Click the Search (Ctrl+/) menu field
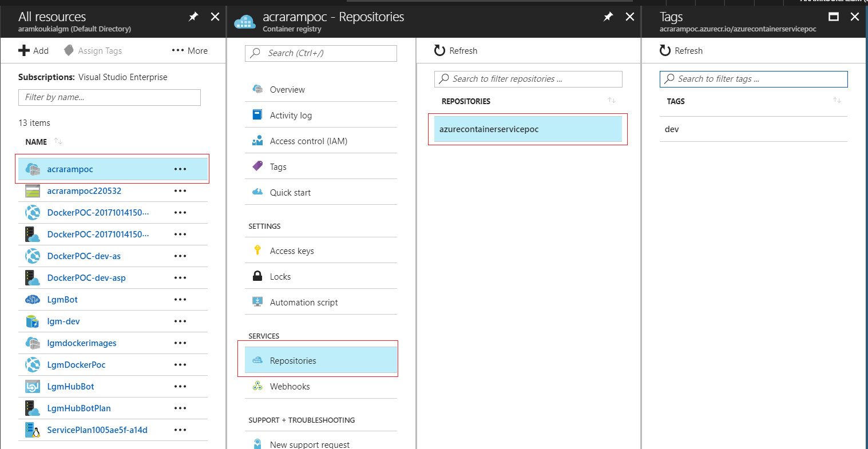Image resolution: width=868 pixels, height=449 pixels. pos(321,53)
